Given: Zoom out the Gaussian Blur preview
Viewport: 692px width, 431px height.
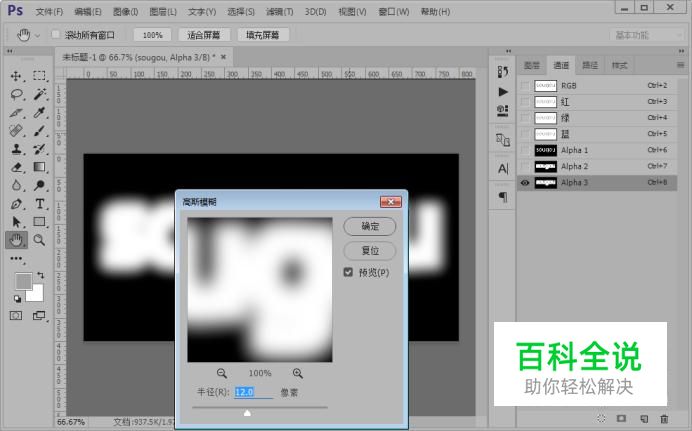Looking at the screenshot, I should (x=222, y=374).
